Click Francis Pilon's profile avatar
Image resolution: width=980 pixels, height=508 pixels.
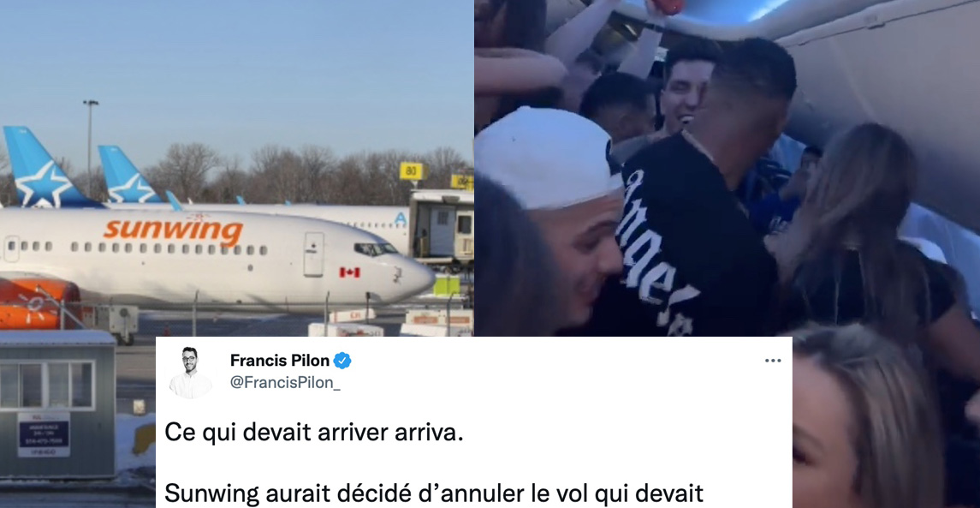point(191,373)
